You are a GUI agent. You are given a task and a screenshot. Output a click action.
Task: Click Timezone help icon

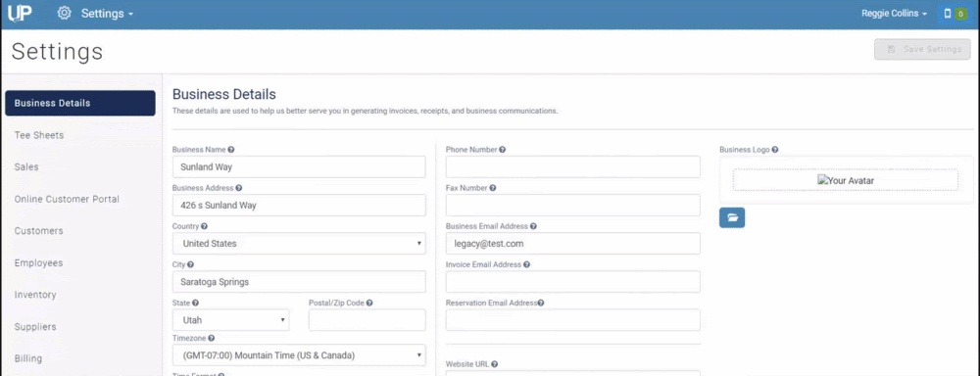coord(212,339)
